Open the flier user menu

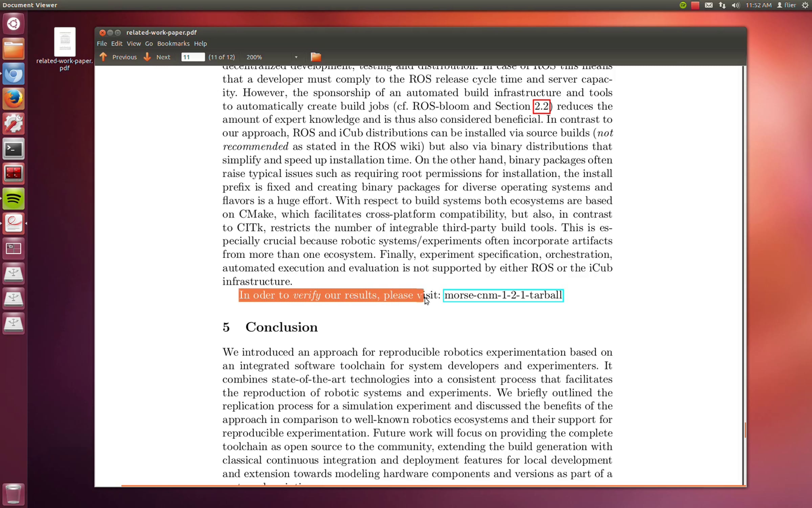tap(787, 5)
